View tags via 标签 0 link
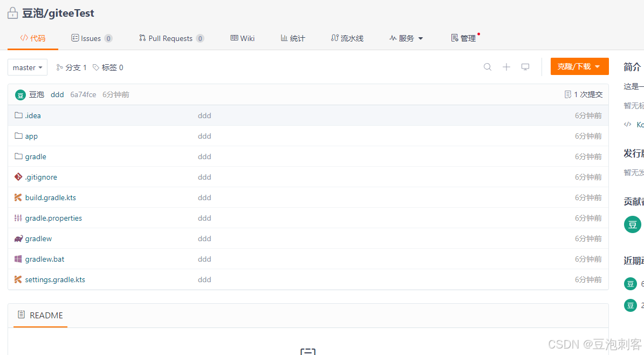The image size is (644, 355). 108,67
